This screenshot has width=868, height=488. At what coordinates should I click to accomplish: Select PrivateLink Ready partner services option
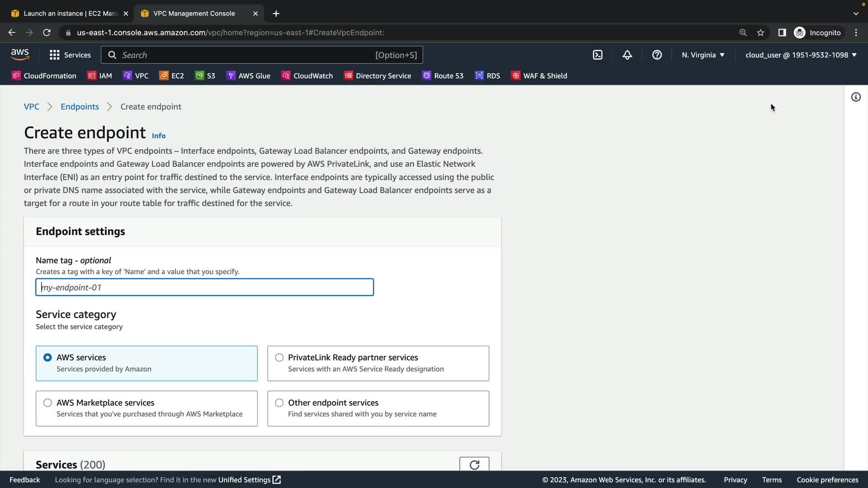279,357
